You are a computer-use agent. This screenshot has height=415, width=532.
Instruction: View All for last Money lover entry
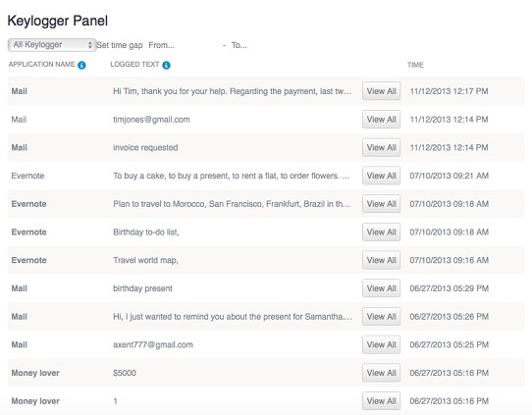click(382, 400)
